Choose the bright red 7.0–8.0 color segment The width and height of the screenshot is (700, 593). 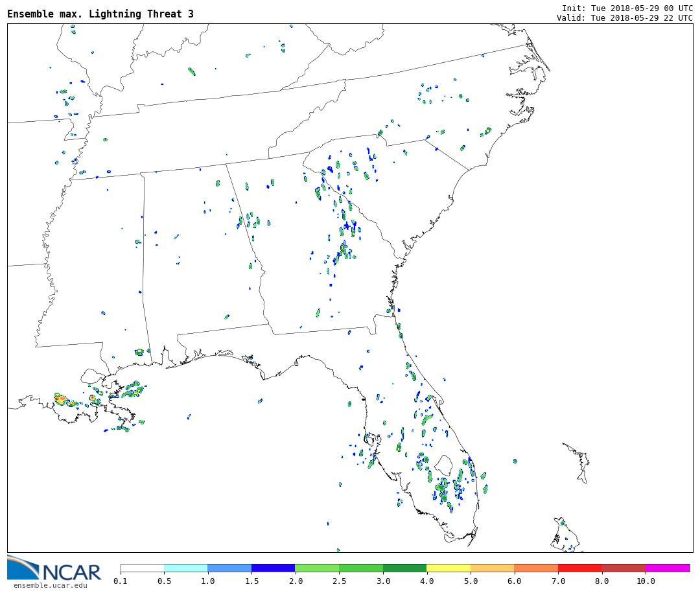[x=579, y=568]
